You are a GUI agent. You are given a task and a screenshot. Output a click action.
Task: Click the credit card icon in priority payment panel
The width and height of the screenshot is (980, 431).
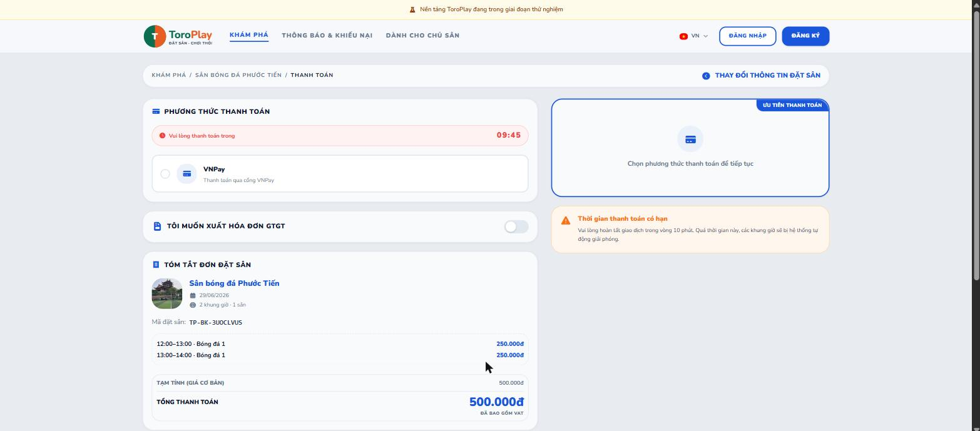[690, 139]
